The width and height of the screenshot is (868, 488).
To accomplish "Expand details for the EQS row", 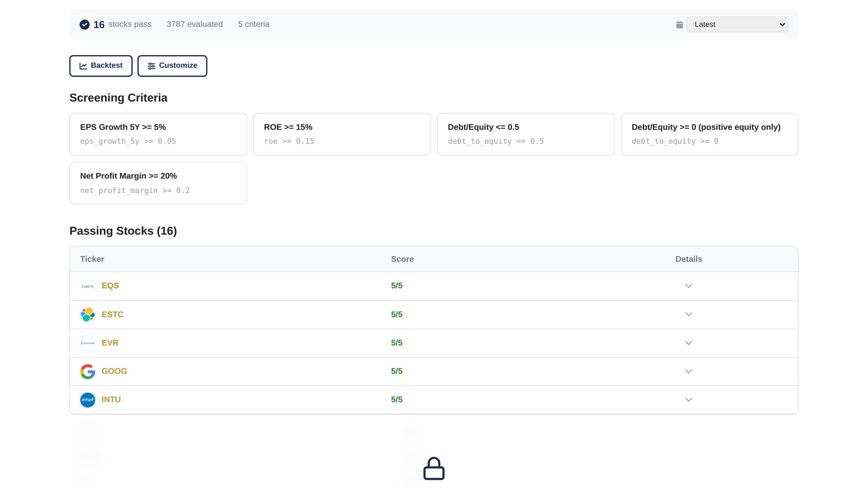I will tap(688, 286).
